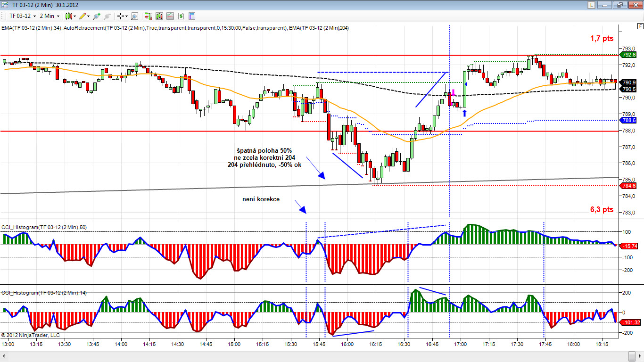
Task: Toggle the Chart Trader panel icon
Action: click(149, 16)
